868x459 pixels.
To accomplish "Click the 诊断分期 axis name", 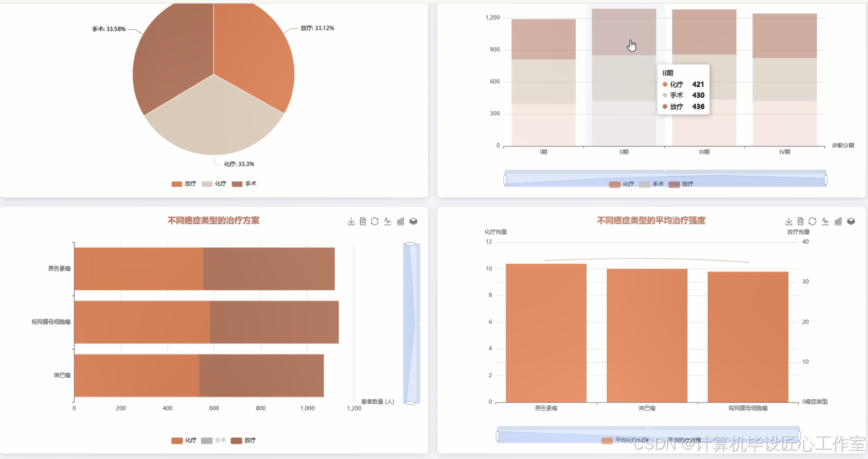I will coord(843,145).
